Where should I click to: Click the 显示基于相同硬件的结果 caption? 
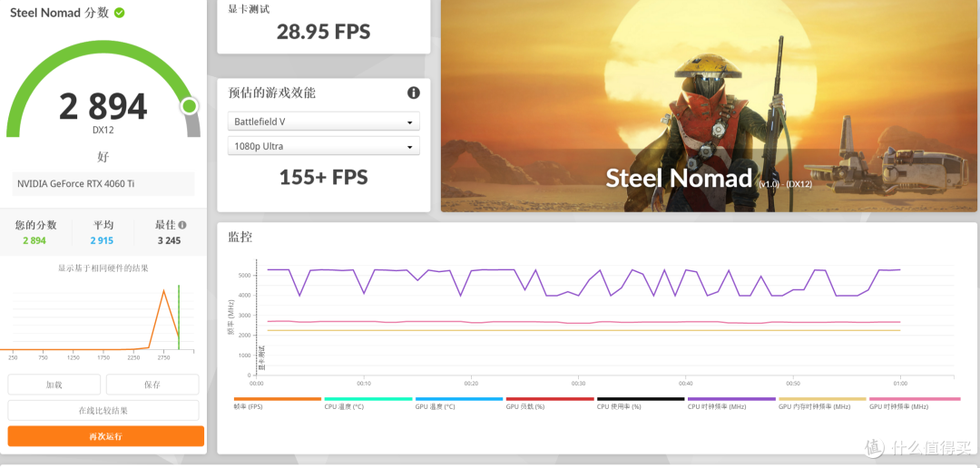pos(103,268)
